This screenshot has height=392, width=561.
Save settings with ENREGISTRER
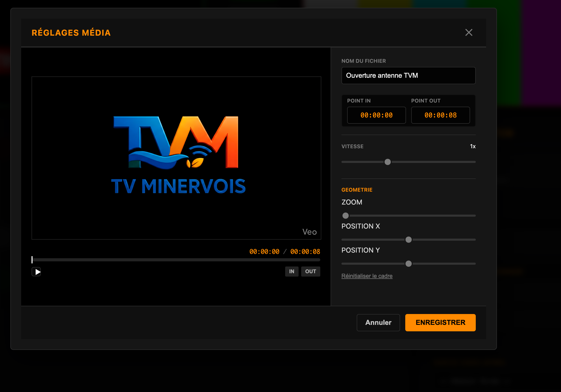click(440, 323)
